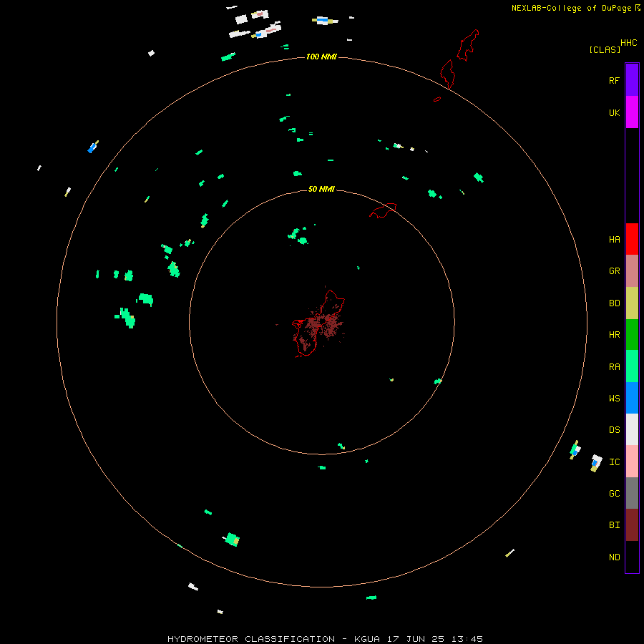The width and height of the screenshot is (644, 644).
Task: Click the brown biological echo cluster over Guam
Action: click(x=321, y=326)
